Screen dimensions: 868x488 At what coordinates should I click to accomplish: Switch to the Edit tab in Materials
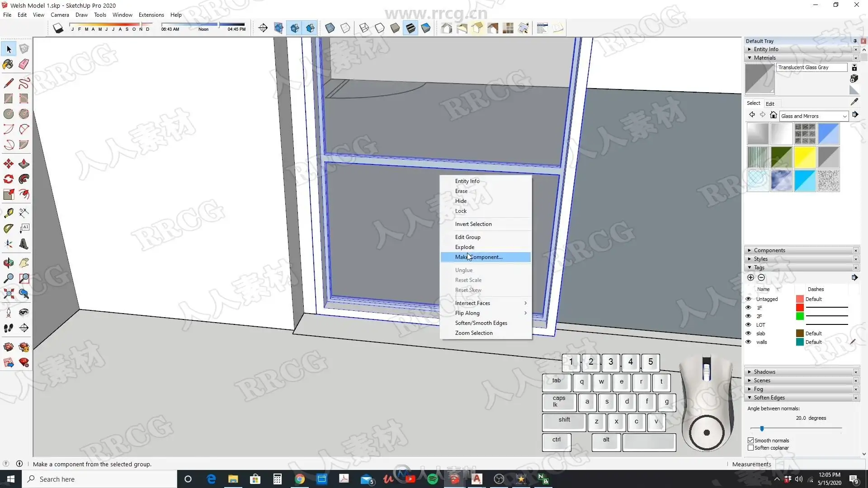pyautogui.click(x=770, y=103)
